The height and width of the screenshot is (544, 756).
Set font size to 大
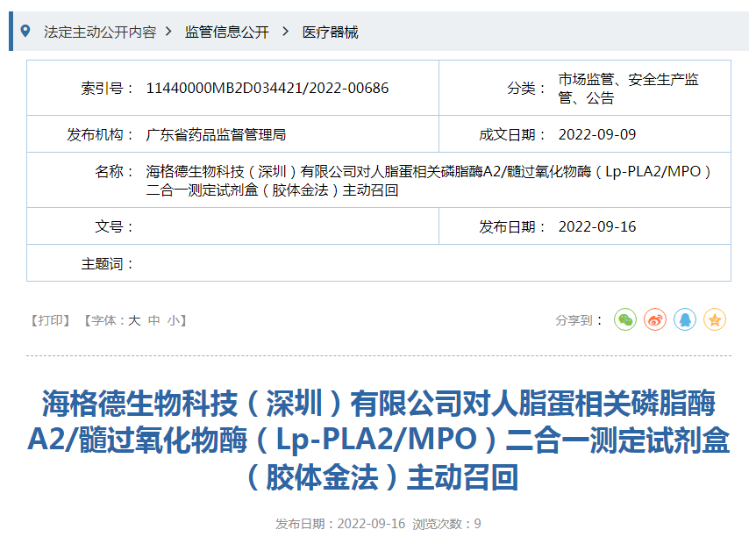click(134, 320)
